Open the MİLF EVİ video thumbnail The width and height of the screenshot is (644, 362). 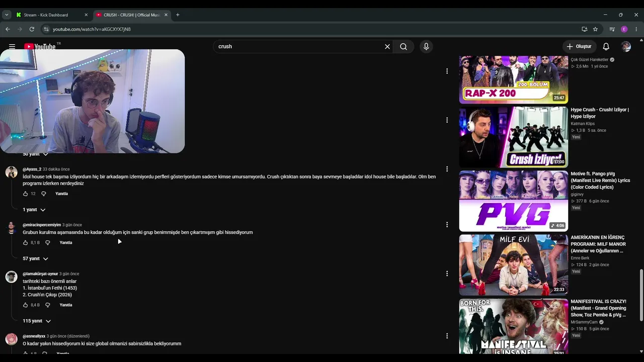[513, 265]
